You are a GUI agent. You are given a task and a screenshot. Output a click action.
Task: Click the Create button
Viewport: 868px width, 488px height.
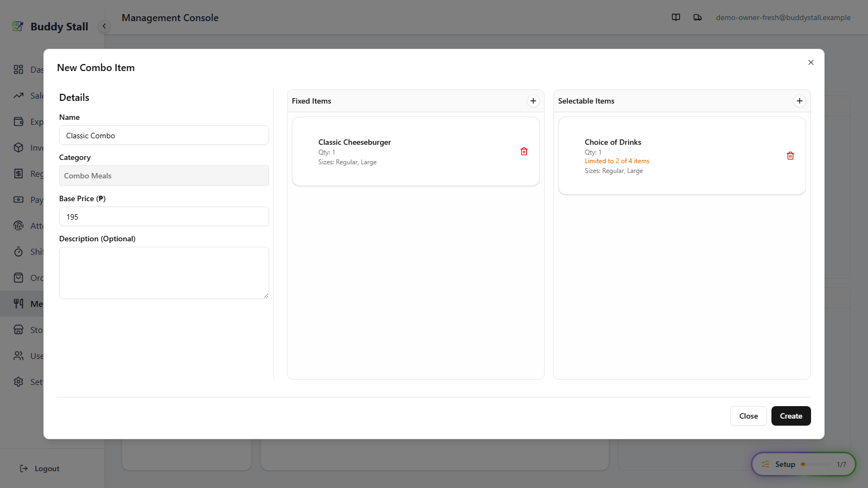point(791,416)
